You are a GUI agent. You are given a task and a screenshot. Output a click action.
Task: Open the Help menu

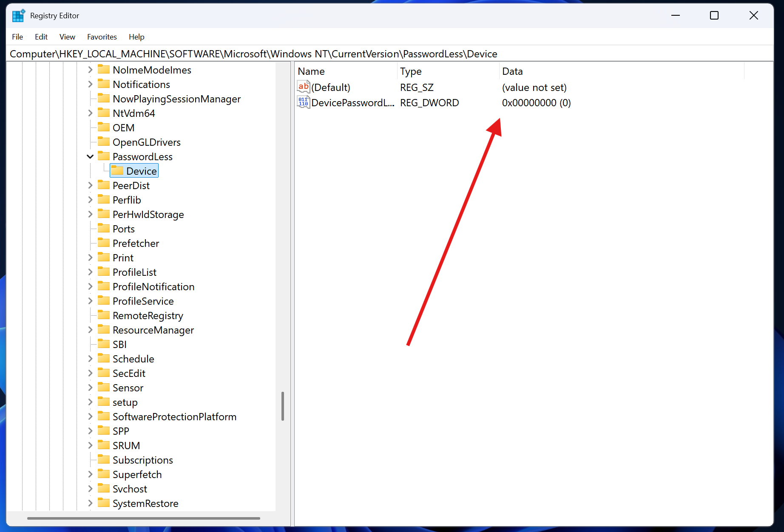(136, 37)
